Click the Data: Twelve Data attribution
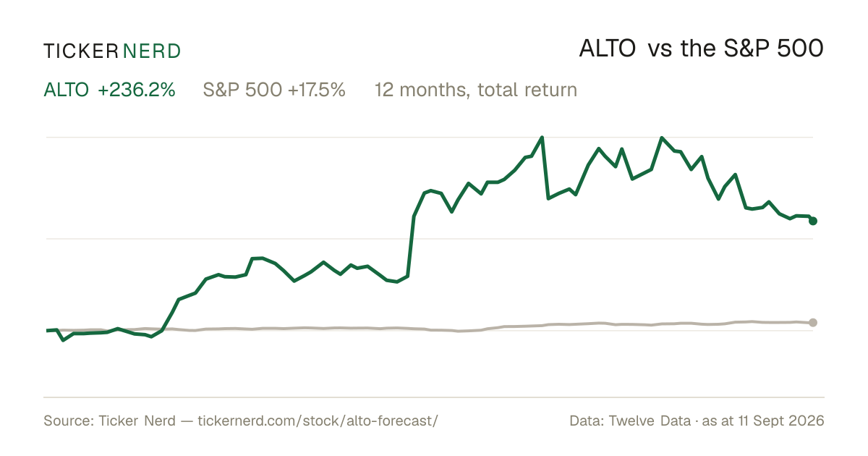The height and width of the screenshot is (456, 868). [x=624, y=421]
